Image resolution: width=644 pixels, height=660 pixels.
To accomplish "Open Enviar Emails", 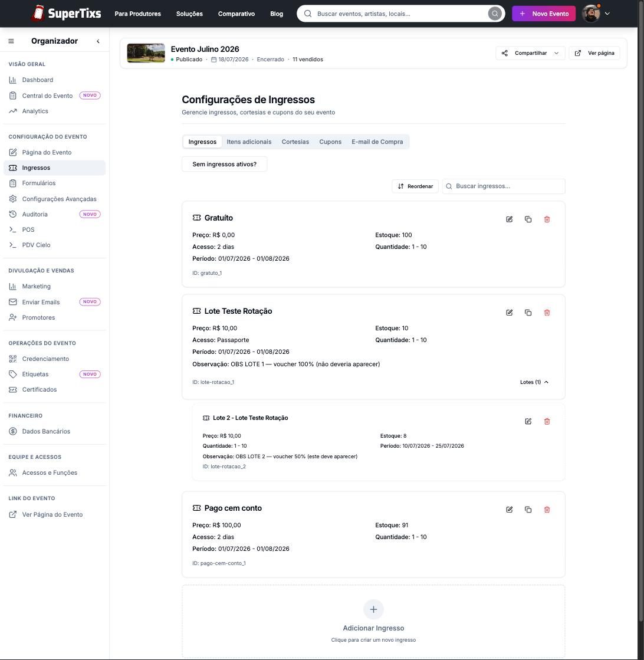I will point(54,302).
